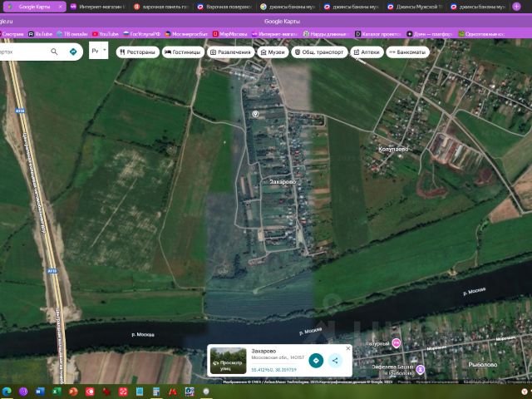Select the Развлечения category chip
Viewport: 532px width, 399px height.
230,52
